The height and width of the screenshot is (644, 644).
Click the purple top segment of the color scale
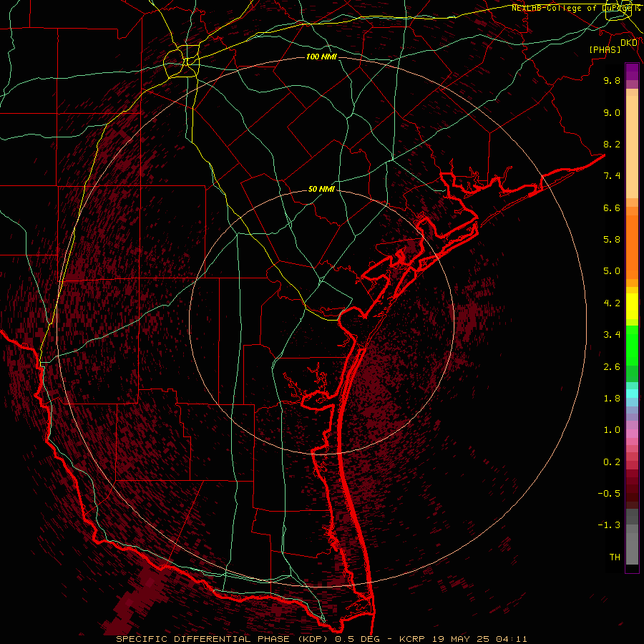pyautogui.click(x=632, y=72)
